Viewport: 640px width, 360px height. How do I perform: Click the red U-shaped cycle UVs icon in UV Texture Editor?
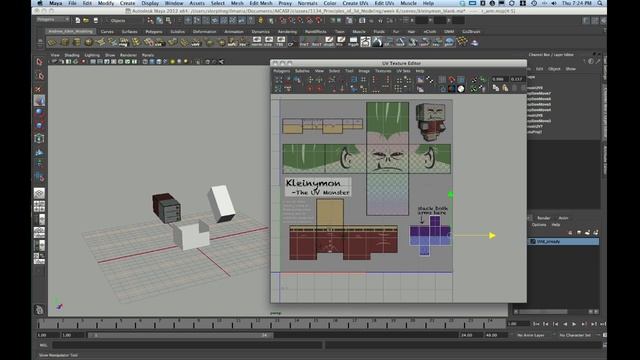[451, 79]
